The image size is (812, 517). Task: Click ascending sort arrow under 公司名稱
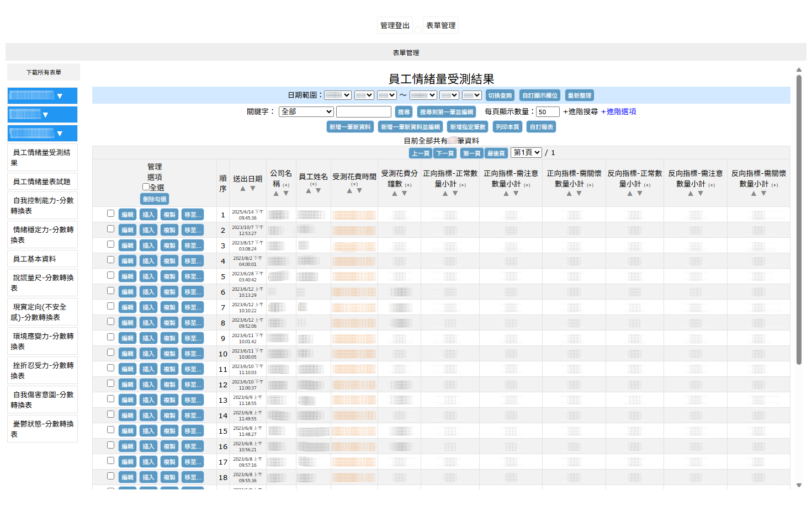click(276, 194)
